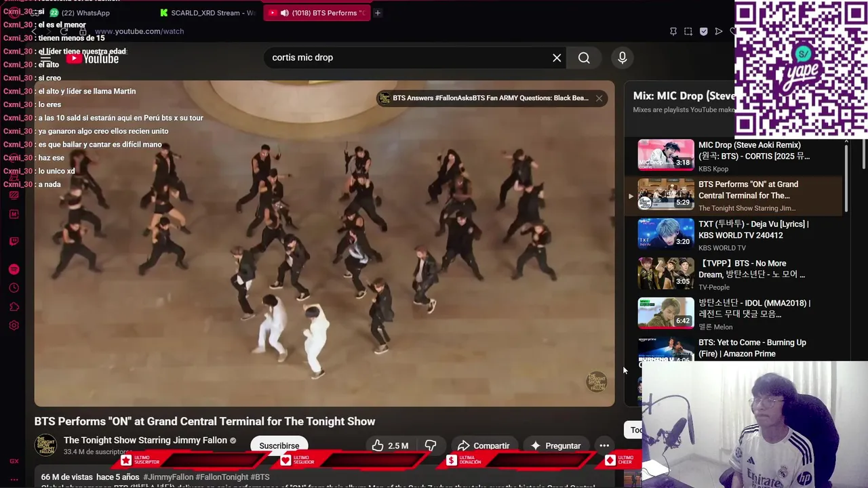This screenshot has height=488, width=868.
Task: Open the IDOL (MMA2018) video title
Action: pos(754,308)
